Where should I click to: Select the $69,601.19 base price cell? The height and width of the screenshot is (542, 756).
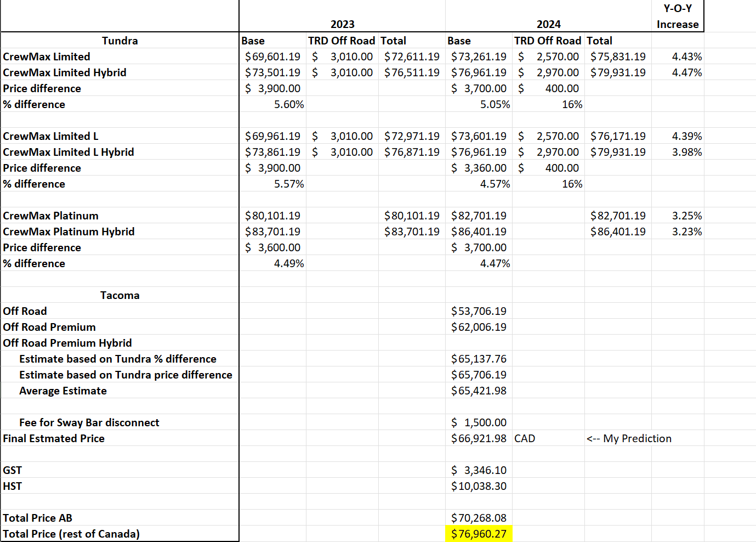(272, 57)
